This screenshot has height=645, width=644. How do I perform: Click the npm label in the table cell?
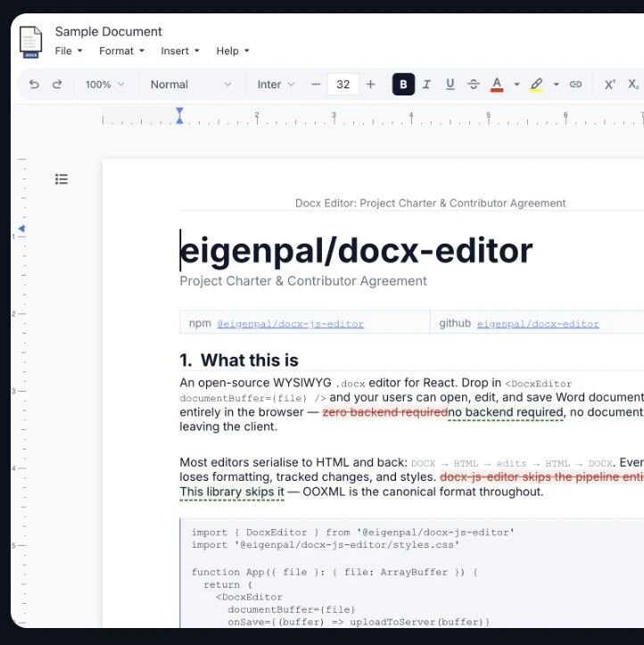point(200,323)
